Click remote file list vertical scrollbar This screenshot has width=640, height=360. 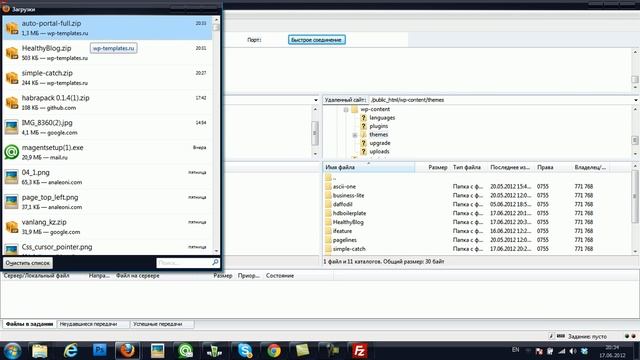pyautogui.click(x=635, y=208)
